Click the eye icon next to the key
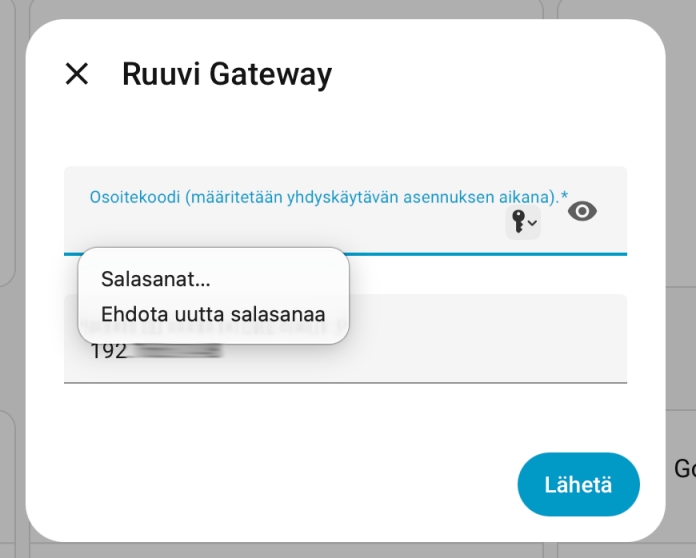 [582, 211]
